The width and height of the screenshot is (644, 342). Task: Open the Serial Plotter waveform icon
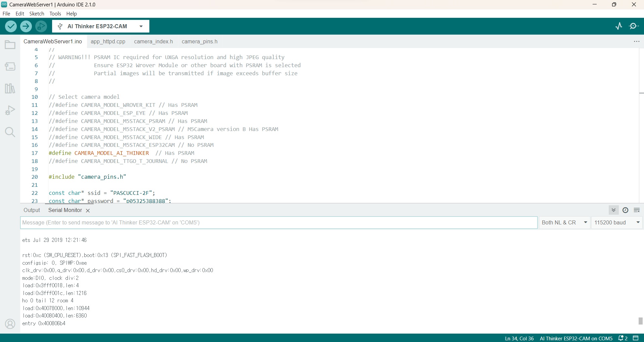(619, 26)
